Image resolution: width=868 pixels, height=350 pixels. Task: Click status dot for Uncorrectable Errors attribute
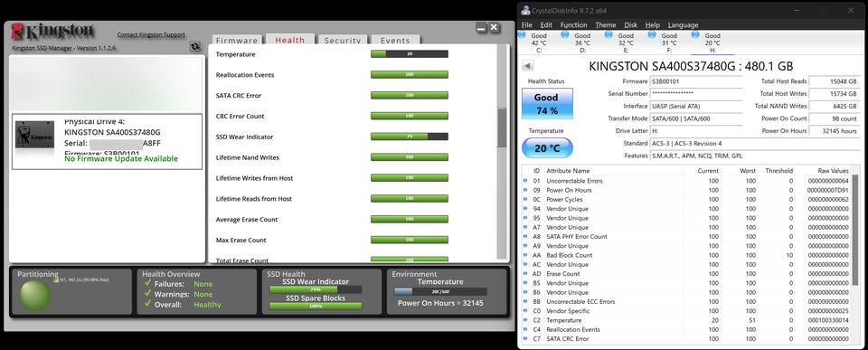pos(525,181)
